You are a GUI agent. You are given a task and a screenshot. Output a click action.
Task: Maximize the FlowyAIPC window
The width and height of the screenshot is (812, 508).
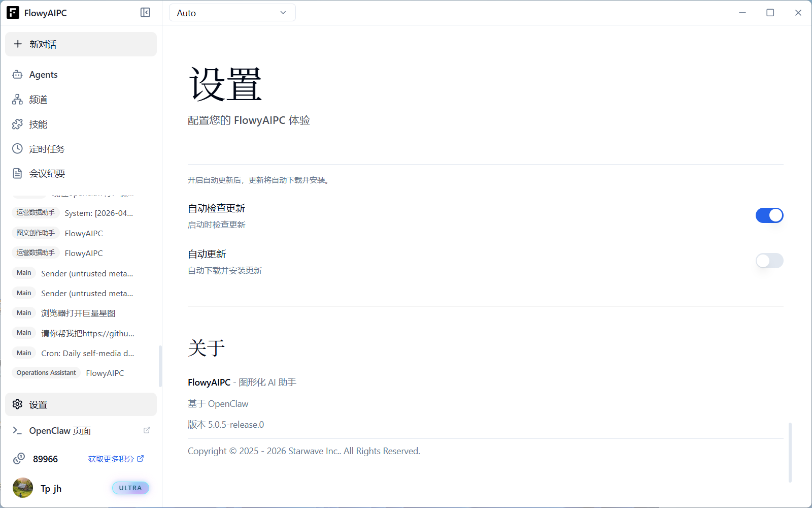(770, 13)
